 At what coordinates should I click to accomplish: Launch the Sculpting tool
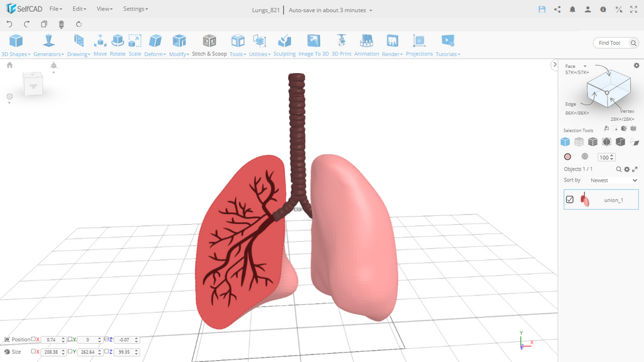point(284,44)
